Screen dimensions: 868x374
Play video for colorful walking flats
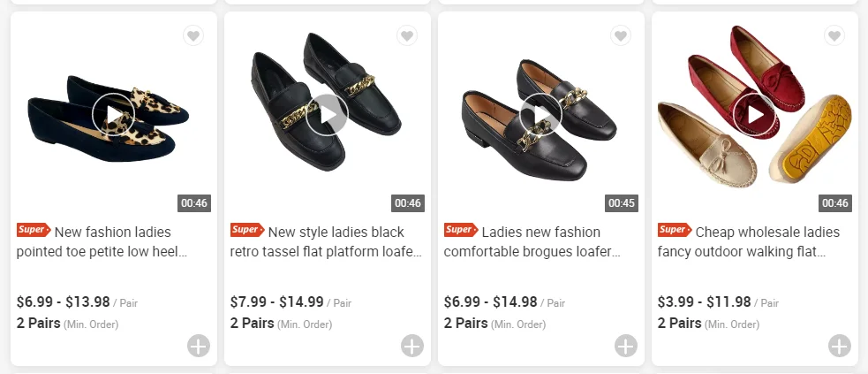click(x=755, y=114)
